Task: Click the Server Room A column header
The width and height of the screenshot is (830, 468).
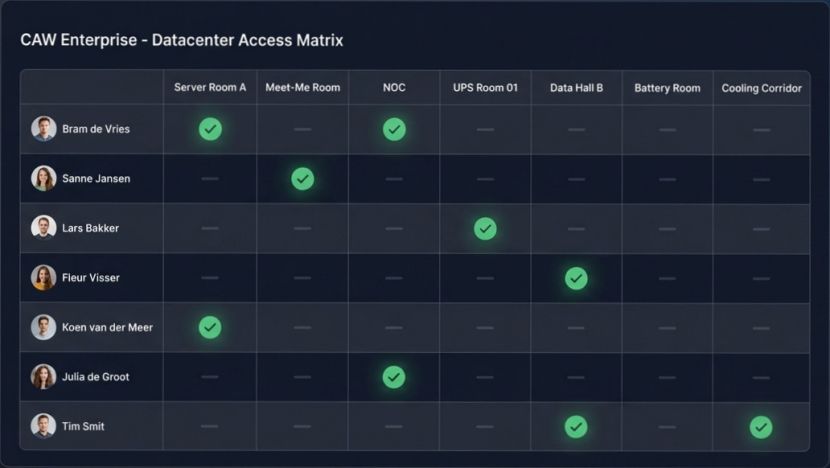Action: 210,88
